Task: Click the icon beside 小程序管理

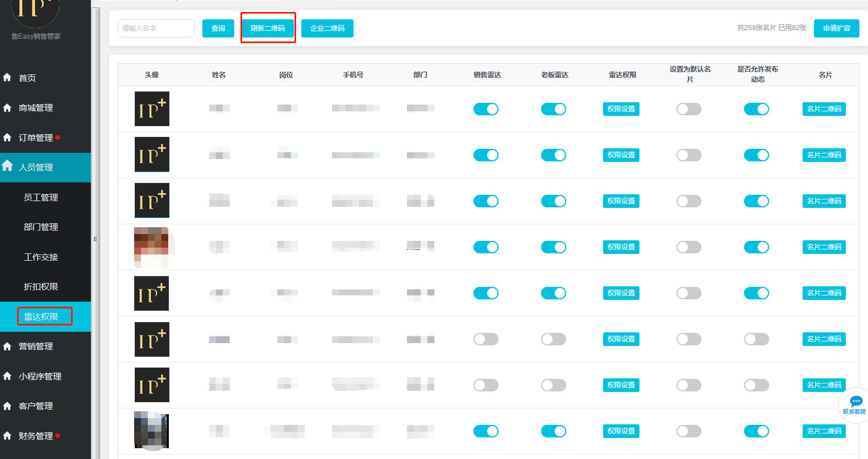Action: [x=7, y=376]
